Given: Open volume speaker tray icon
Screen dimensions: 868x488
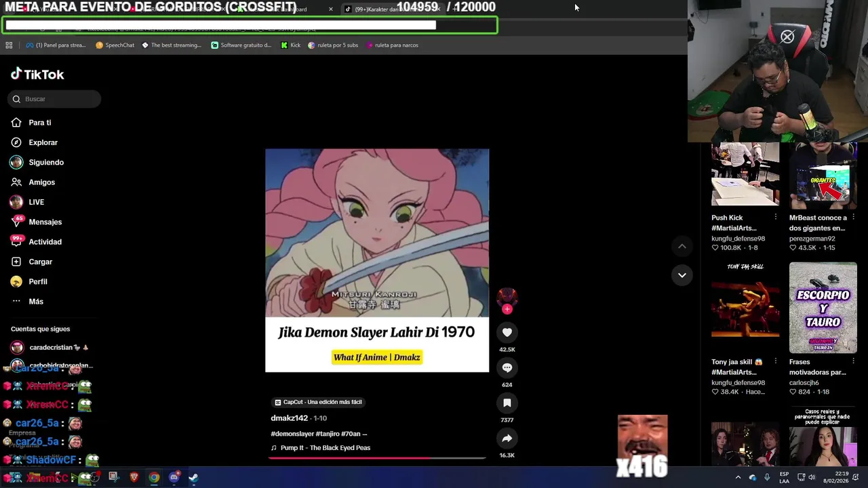Looking at the screenshot, I should (x=812, y=477).
